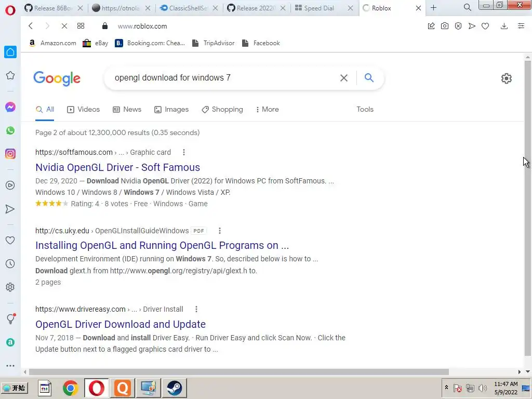Image resolution: width=532 pixels, height=399 pixels.
Task: Open sidebar three-dots setup menu
Action: pos(10,366)
